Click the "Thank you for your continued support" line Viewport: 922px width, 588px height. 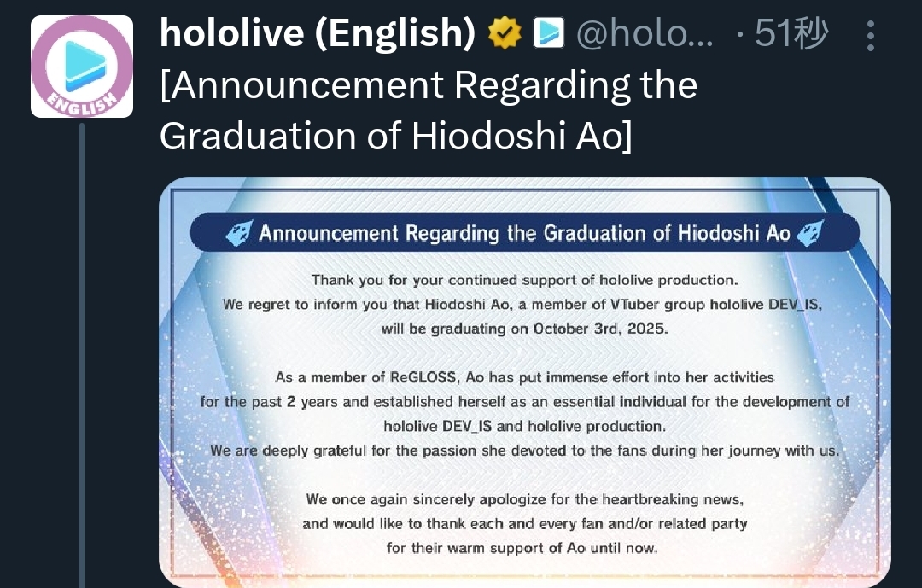pos(524,280)
